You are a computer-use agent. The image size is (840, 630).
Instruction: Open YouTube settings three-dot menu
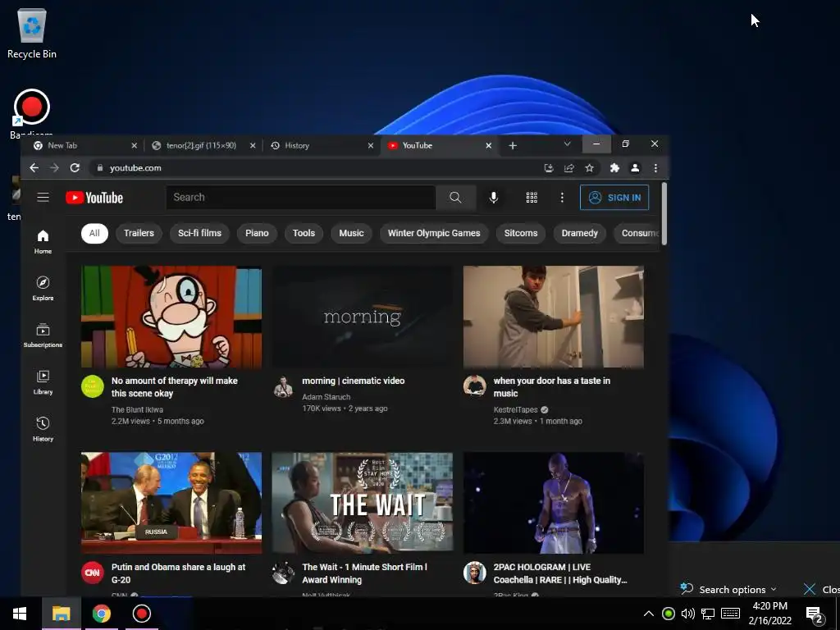pos(562,197)
